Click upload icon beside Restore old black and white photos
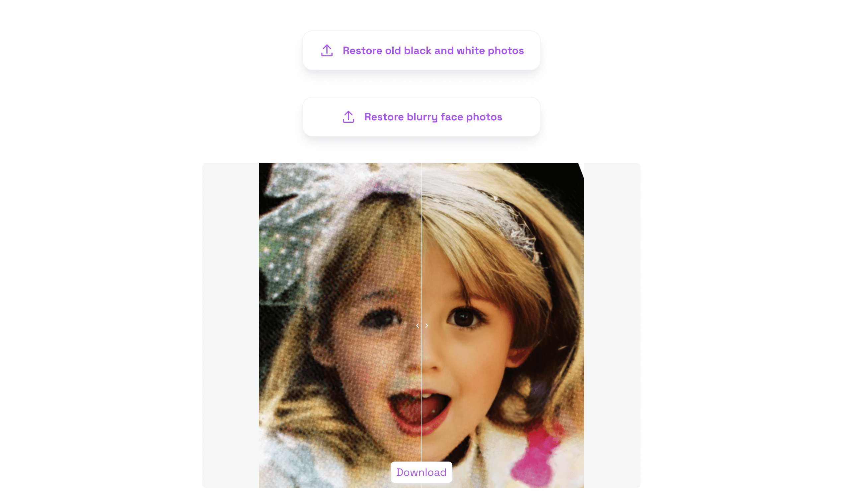 [x=327, y=50]
